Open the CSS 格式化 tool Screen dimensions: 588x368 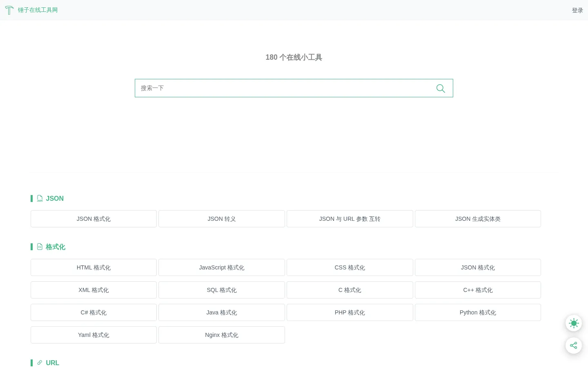350,267
